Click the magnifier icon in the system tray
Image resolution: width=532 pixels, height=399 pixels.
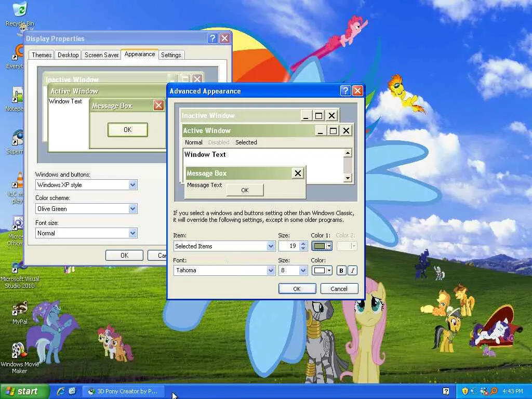[x=494, y=391]
